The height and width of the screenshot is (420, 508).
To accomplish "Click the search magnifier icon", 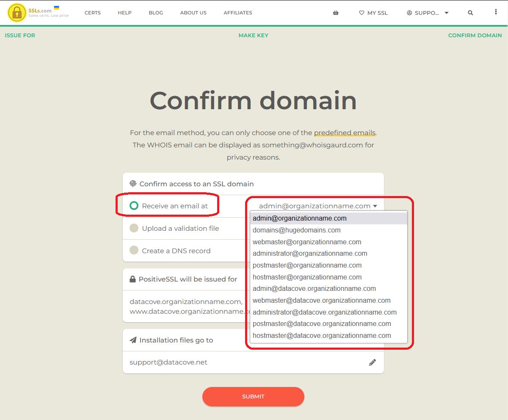I will tap(470, 13).
